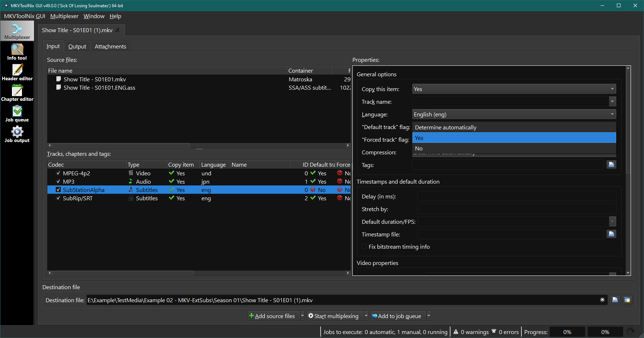
Task: Click the warnings triangle status icon
Action: 456,331
